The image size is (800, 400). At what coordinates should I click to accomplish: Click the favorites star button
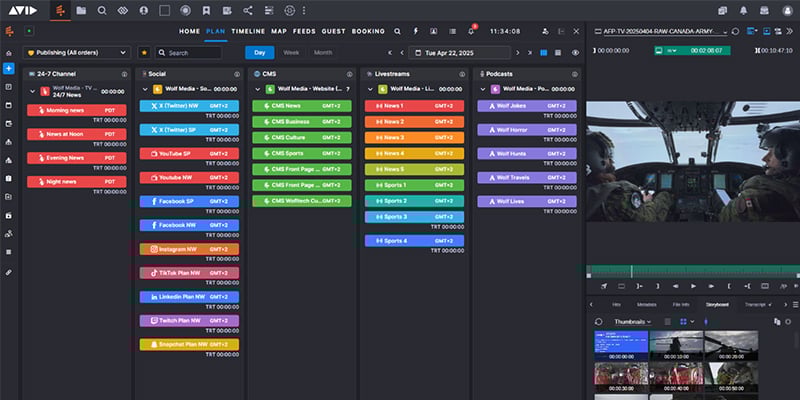click(144, 53)
